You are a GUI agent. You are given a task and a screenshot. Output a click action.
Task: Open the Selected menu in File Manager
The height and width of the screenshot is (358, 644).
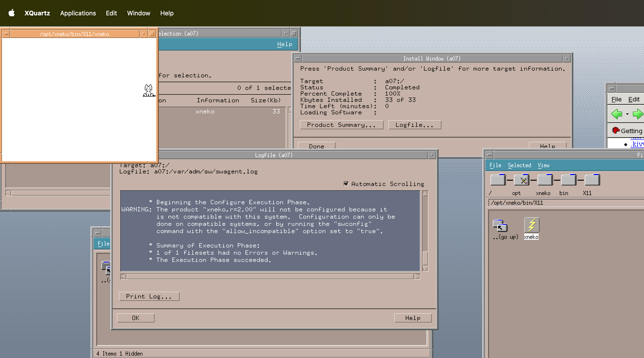(519, 165)
